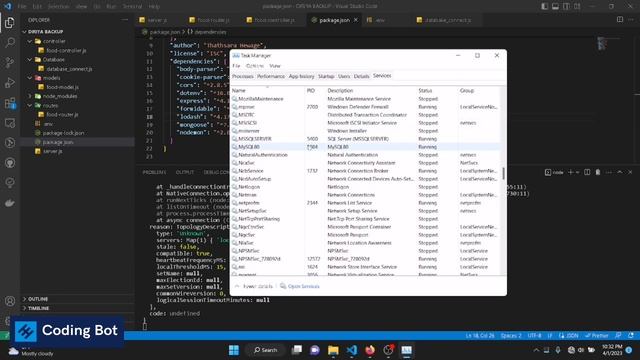Open package-lock.json in the explorer
Image resolution: width=640 pixels, height=360 pixels.
click(x=63, y=133)
